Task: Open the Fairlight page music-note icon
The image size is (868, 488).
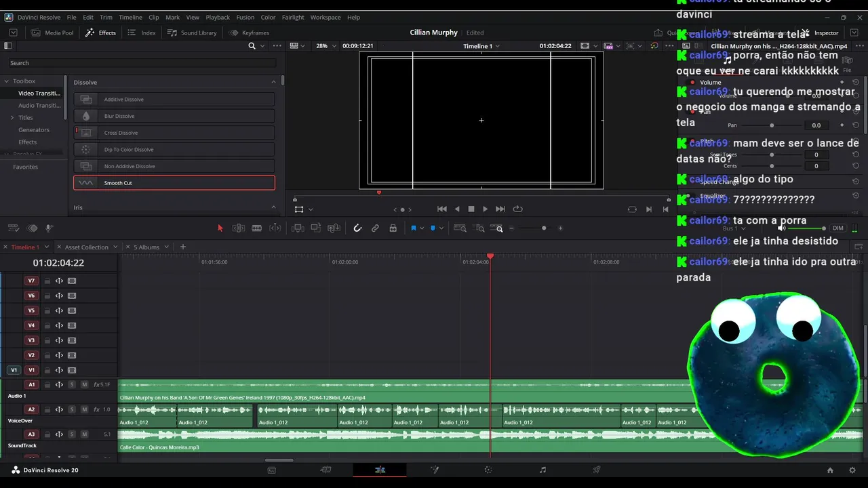Action: pyautogui.click(x=542, y=470)
